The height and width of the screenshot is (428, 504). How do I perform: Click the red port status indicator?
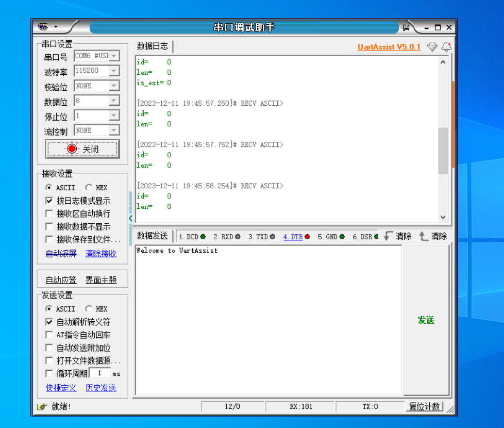(x=72, y=149)
